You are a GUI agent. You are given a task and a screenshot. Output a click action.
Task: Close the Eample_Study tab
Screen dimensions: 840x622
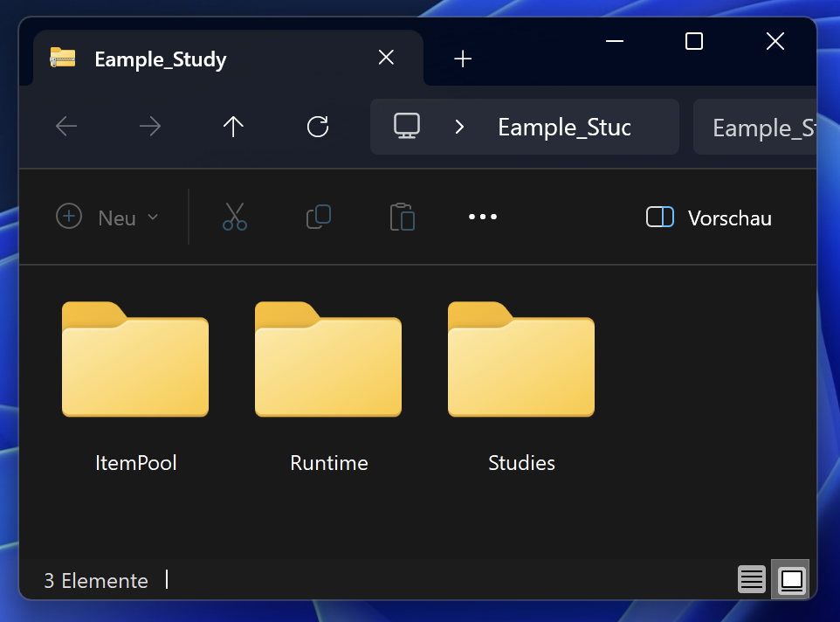(386, 58)
